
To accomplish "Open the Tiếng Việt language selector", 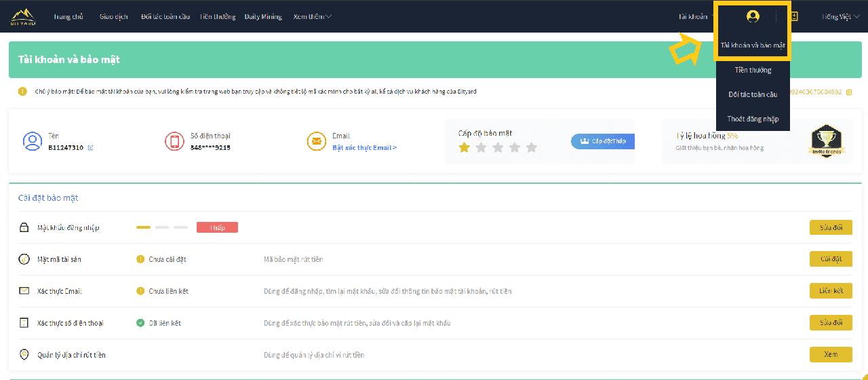I will [840, 16].
